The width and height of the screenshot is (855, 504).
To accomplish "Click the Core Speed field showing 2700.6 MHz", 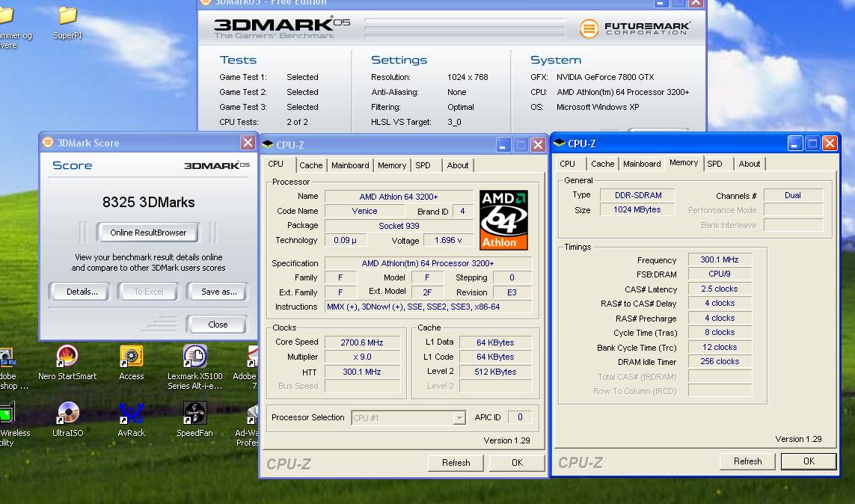I will [x=362, y=342].
